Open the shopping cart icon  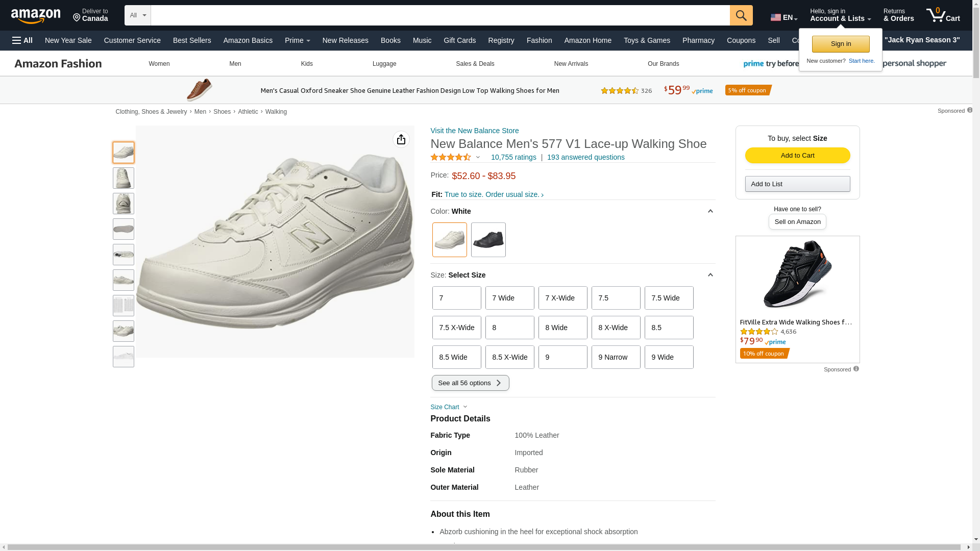click(x=943, y=15)
